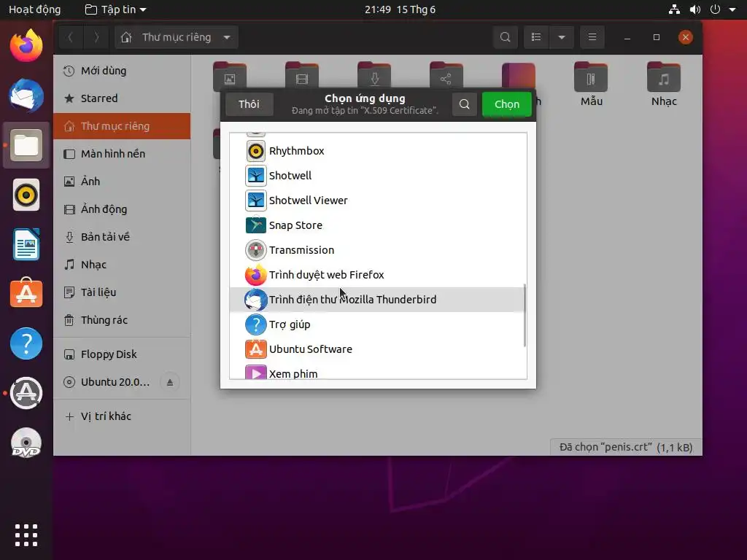The height and width of the screenshot is (560, 747).
Task: Select Mới dùng in the sidebar
Action: pos(122,71)
